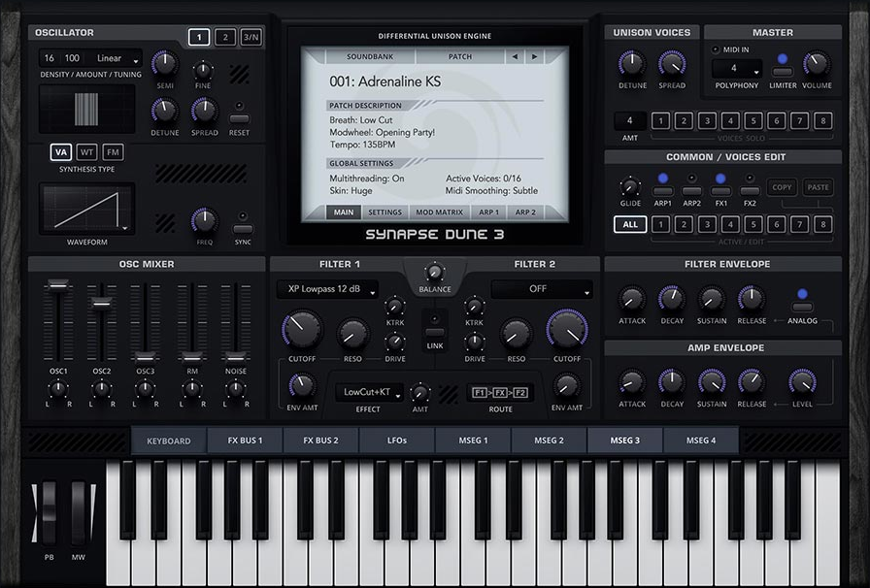Click the Filter 2 CUTOFF knob
The image size is (870, 588).
tap(566, 330)
